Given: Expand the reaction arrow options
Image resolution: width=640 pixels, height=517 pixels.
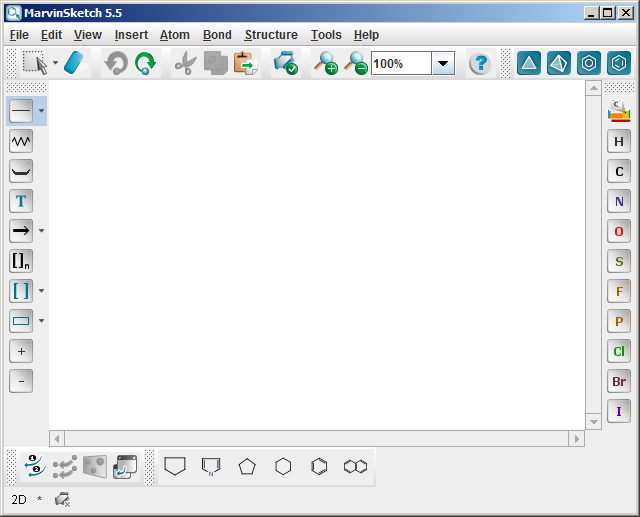Looking at the screenshot, I should (41, 231).
